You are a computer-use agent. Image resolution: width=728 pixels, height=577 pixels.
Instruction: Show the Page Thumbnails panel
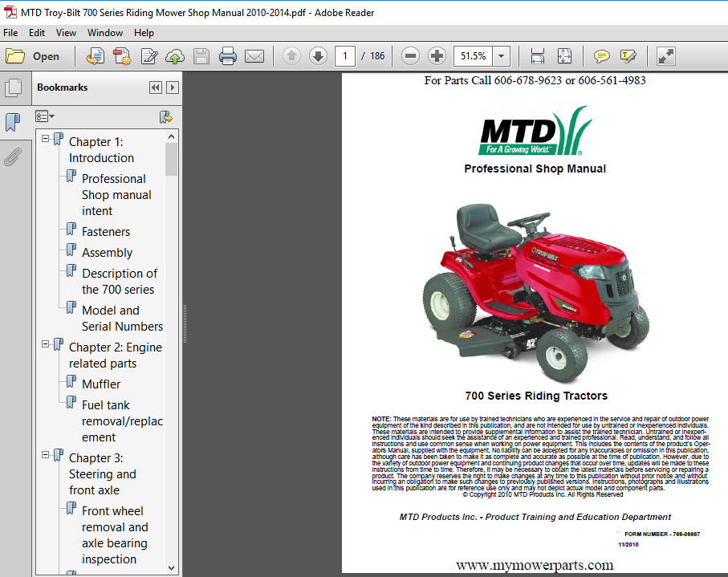point(13,87)
